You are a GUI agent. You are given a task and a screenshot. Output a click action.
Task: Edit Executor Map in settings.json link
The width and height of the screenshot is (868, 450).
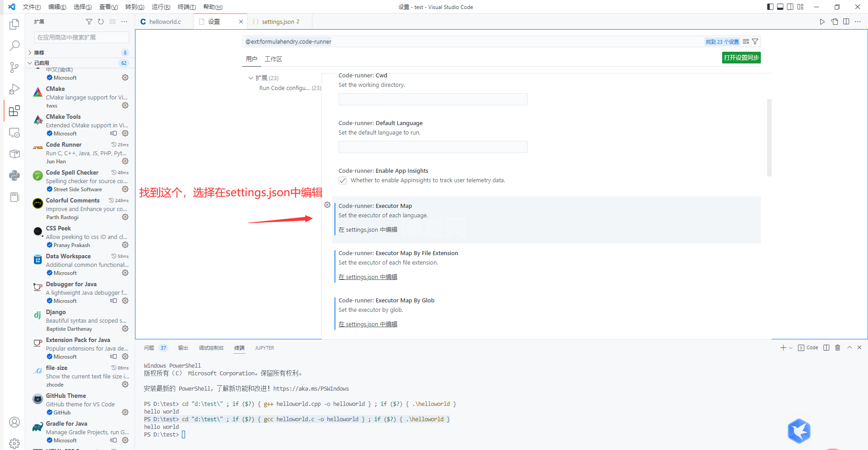click(x=368, y=229)
